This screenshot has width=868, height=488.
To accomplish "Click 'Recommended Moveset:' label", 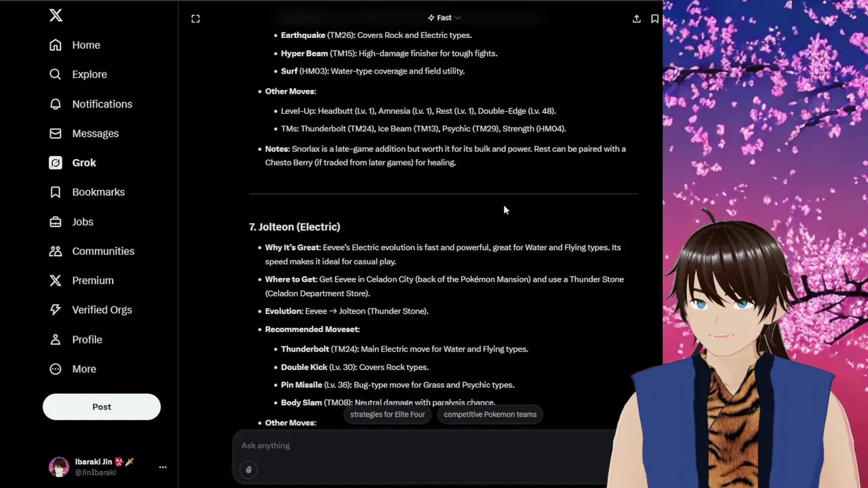I will pos(313,329).
